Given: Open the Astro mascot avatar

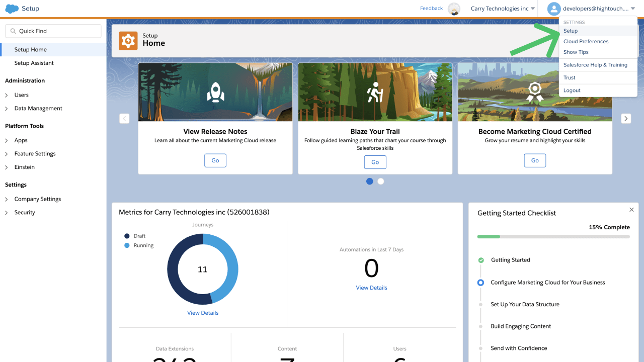Looking at the screenshot, I should pyautogui.click(x=454, y=9).
